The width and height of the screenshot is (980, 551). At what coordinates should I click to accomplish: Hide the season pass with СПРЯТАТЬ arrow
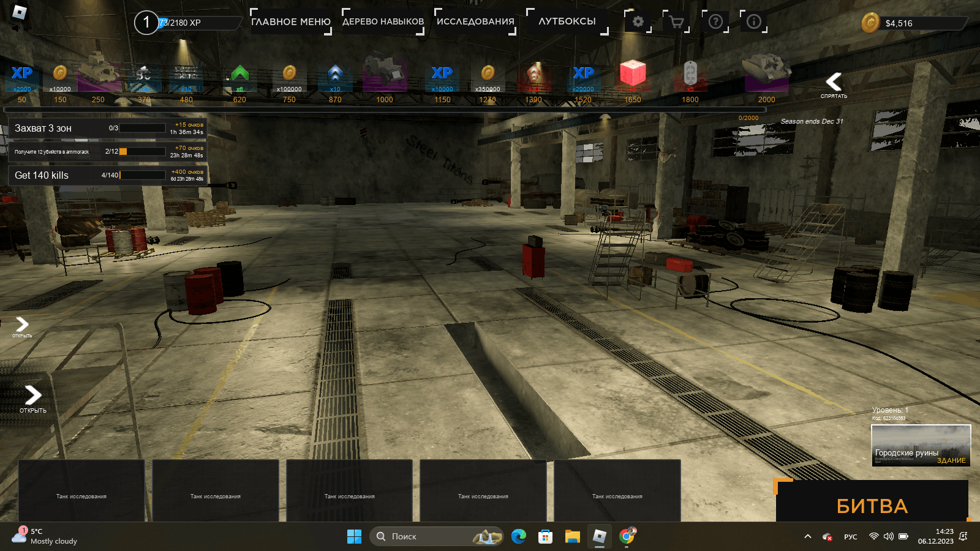[834, 84]
